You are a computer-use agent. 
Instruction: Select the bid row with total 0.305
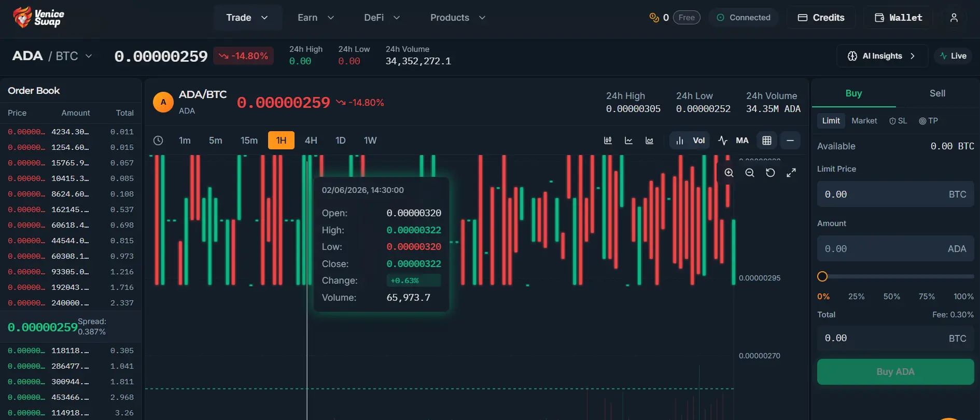click(x=71, y=351)
